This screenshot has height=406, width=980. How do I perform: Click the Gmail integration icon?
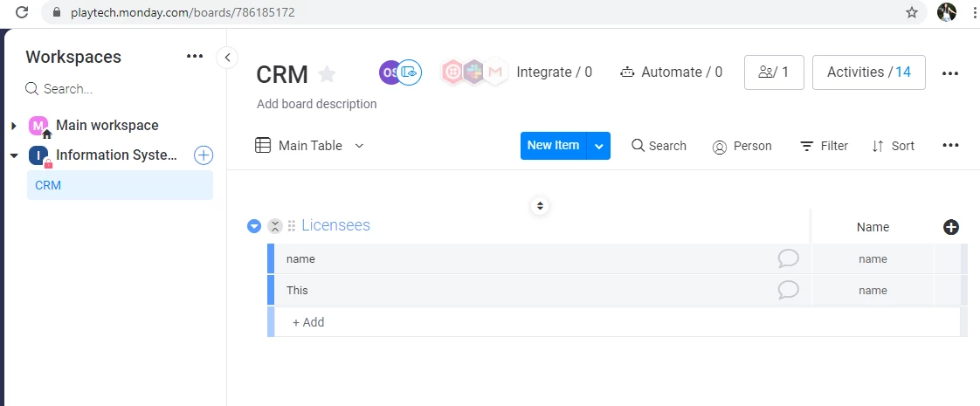495,72
